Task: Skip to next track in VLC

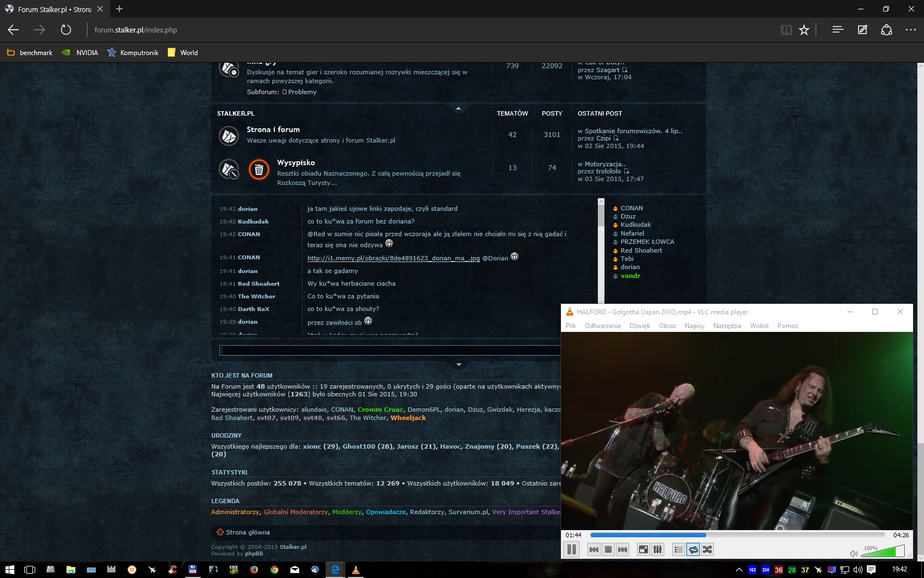Action: coord(622,549)
